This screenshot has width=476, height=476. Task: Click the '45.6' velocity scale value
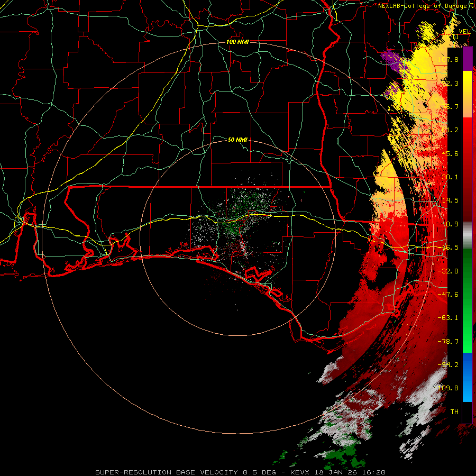(450, 153)
